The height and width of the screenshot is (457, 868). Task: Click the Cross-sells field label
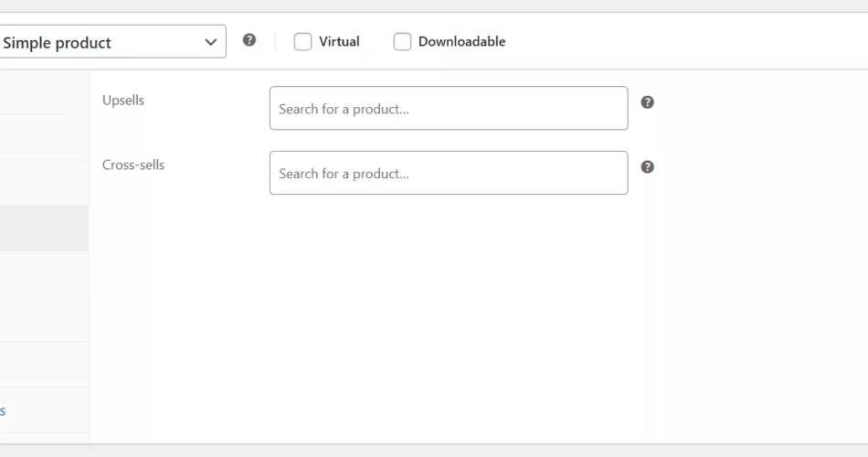pyautogui.click(x=133, y=165)
